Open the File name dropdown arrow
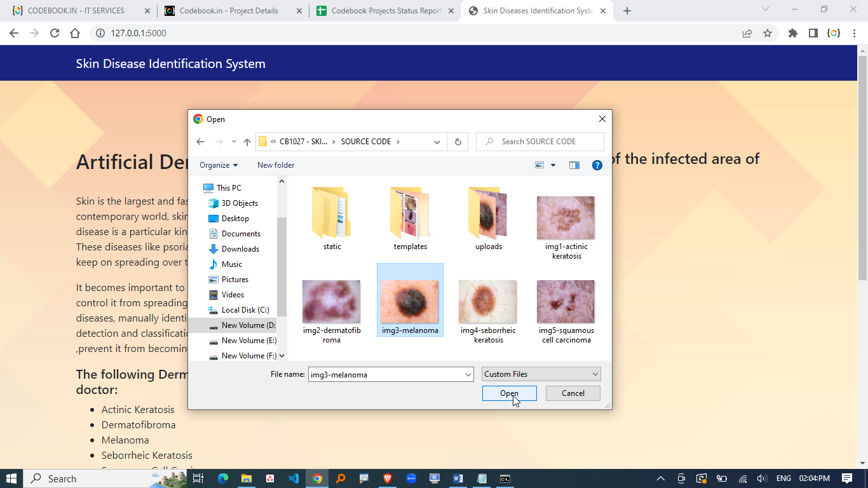 [x=468, y=374]
